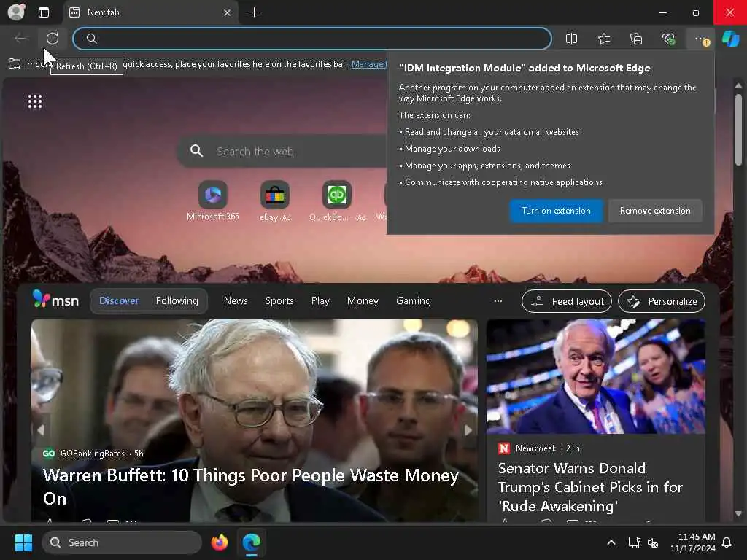Click the back navigation arrow
Image resolution: width=747 pixels, height=560 pixels.
[20, 38]
